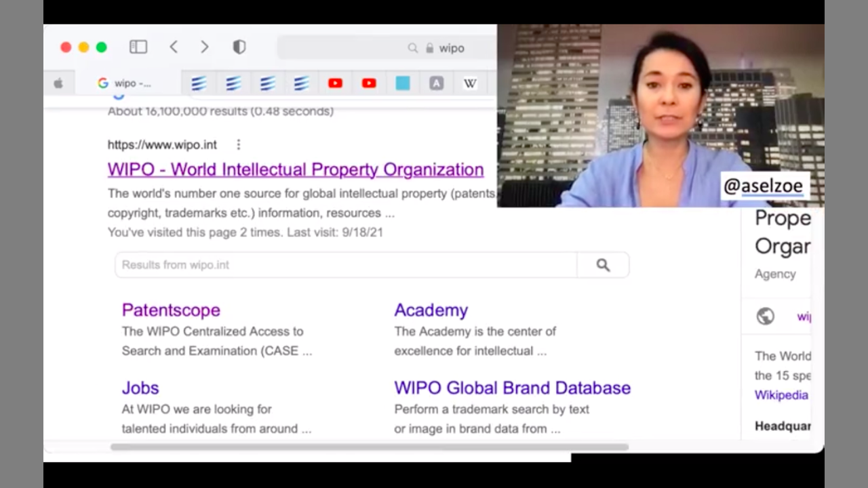The height and width of the screenshot is (488, 868).
Task: Select the Google wipo search tab
Action: click(125, 83)
